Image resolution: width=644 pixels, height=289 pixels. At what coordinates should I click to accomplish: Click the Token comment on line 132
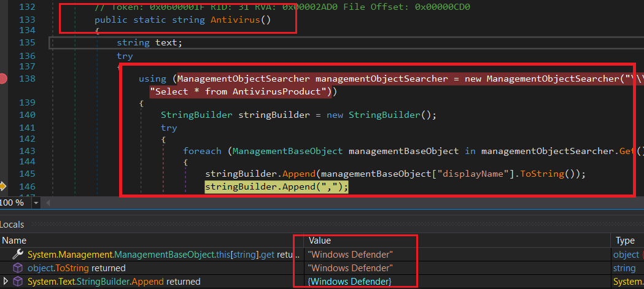click(282, 7)
